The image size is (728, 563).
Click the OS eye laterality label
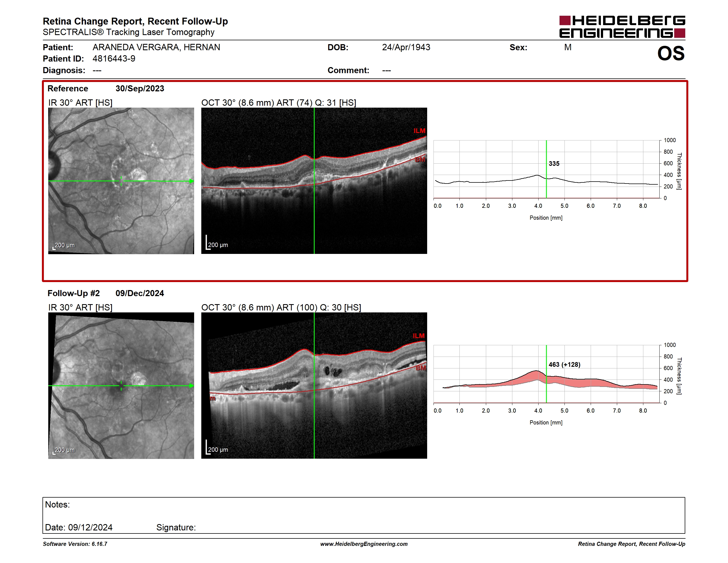pyautogui.click(x=671, y=53)
